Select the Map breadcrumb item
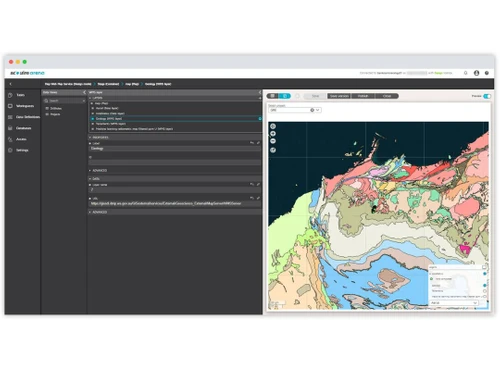 pos(132,84)
